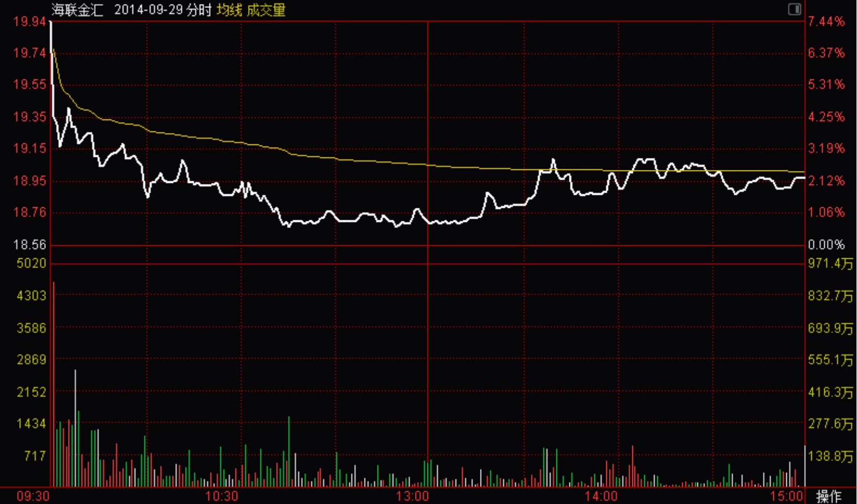Click the 2.12% percentage label
Image resolution: width=857 pixels, height=504 pixels.
(826, 181)
